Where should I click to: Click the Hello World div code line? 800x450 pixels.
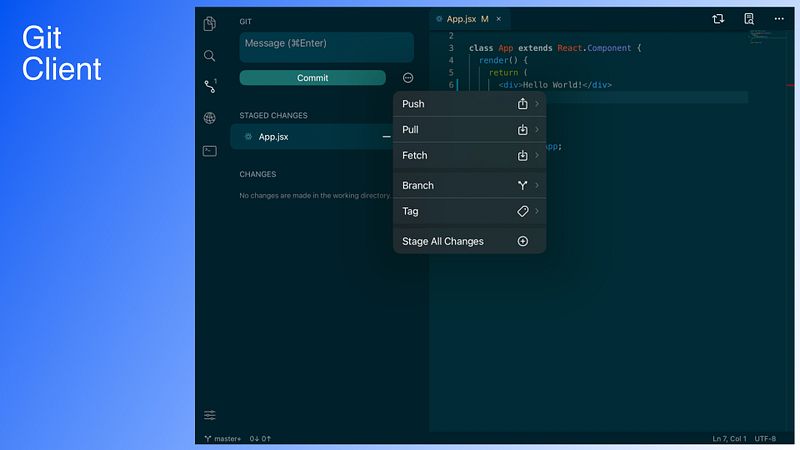point(555,85)
